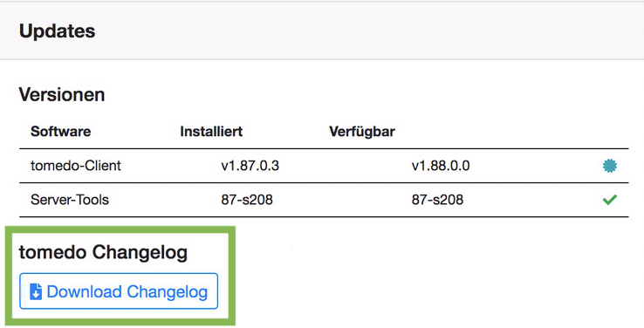This screenshot has height=328, width=644.
Task: Click installed Server-Tools version 87-s208
Action: [247, 200]
